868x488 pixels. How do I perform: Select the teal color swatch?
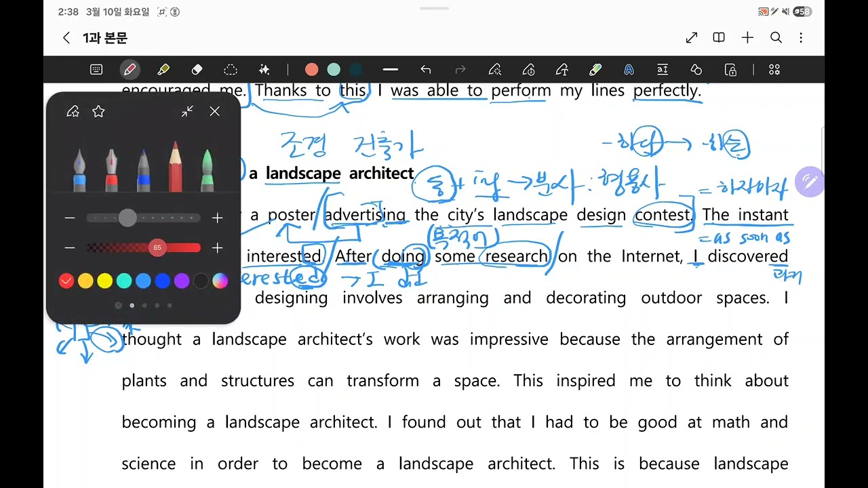click(124, 281)
